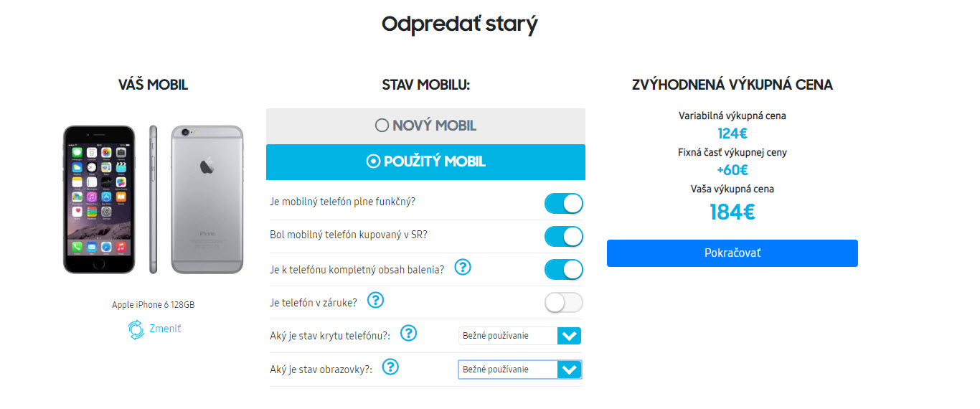Click the circular refresh icon beside Zmeniť
The image size is (980, 409).
coord(136,329)
